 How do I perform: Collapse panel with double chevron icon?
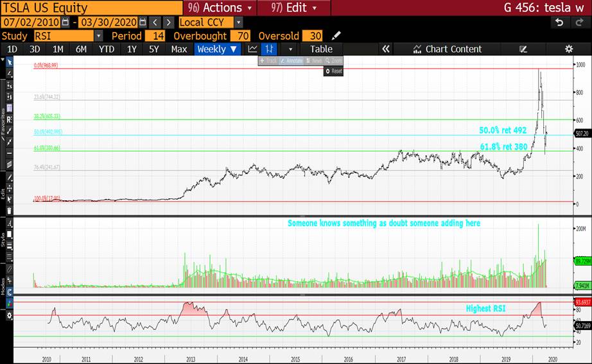click(x=385, y=49)
